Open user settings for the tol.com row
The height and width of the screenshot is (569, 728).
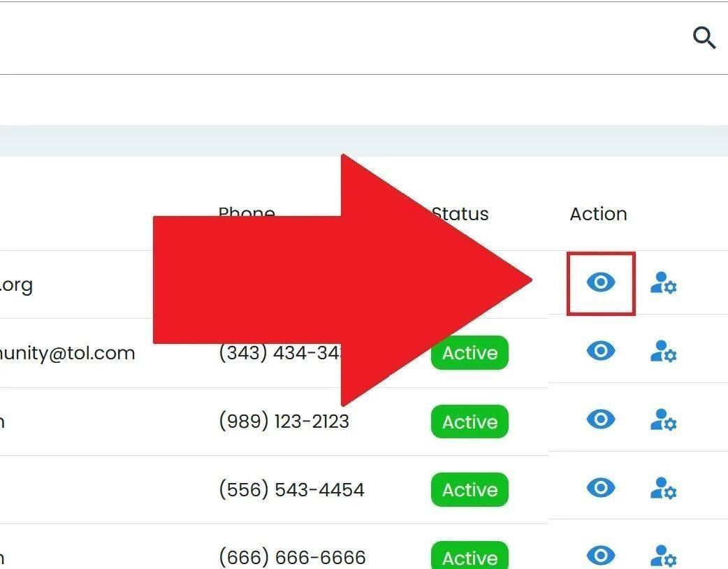tap(663, 352)
